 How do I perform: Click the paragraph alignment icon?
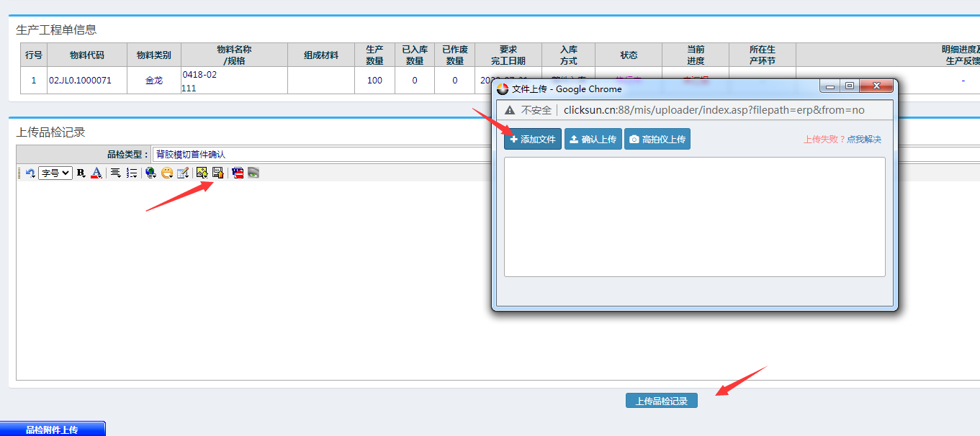tap(115, 173)
